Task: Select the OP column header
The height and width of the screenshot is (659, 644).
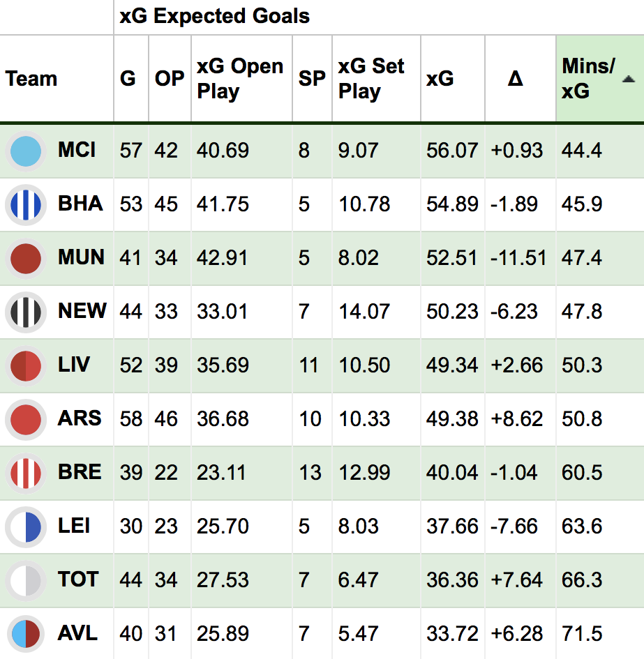Action: click(170, 79)
